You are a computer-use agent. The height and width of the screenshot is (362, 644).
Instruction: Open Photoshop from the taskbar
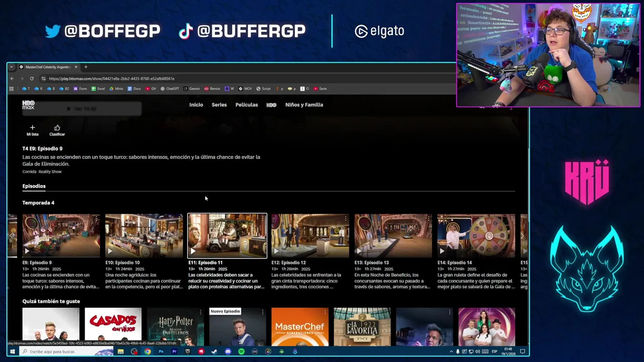pos(161,351)
